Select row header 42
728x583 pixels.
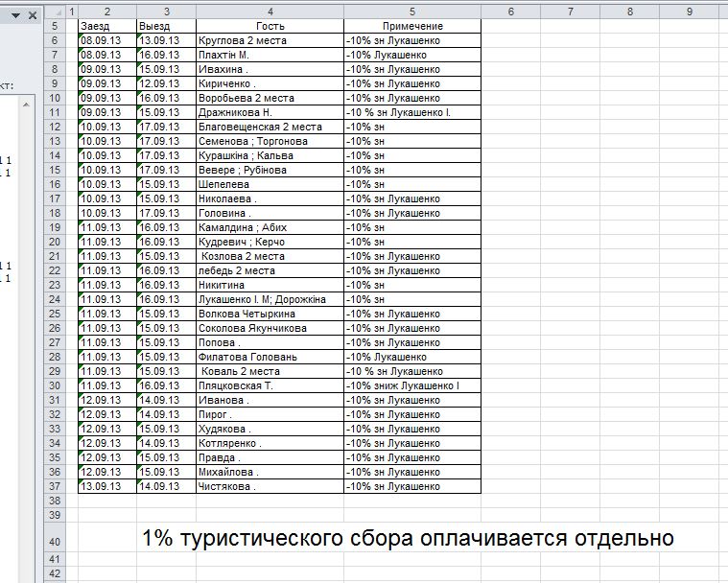pyautogui.click(x=55, y=573)
